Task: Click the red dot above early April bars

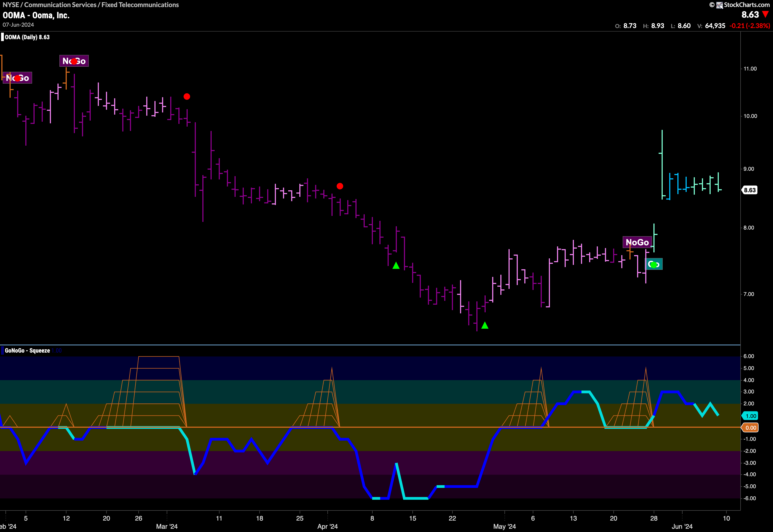Action: click(x=340, y=186)
